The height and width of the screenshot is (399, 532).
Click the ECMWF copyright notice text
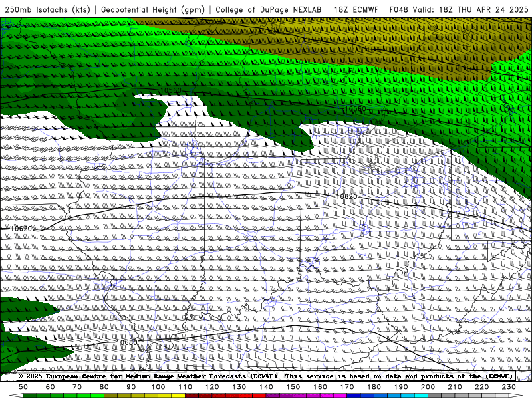pyautogui.click(x=148, y=376)
